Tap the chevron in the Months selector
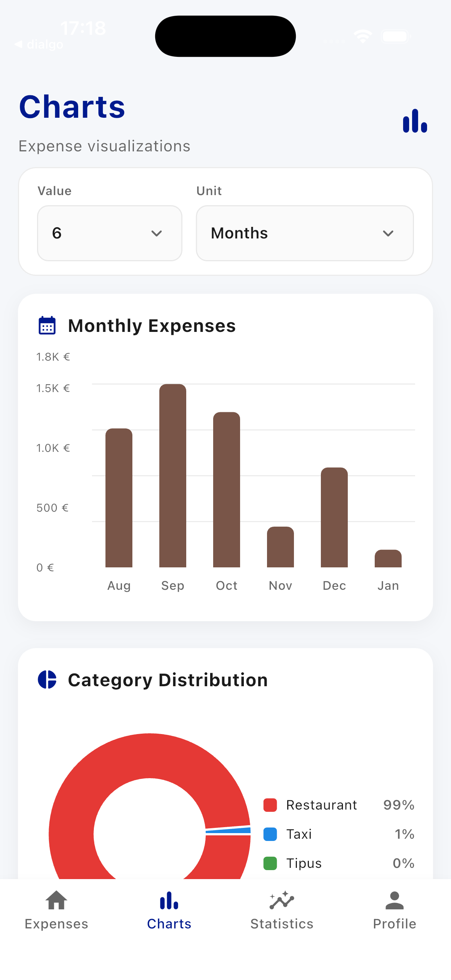The image size is (451, 980). [x=388, y=233]
